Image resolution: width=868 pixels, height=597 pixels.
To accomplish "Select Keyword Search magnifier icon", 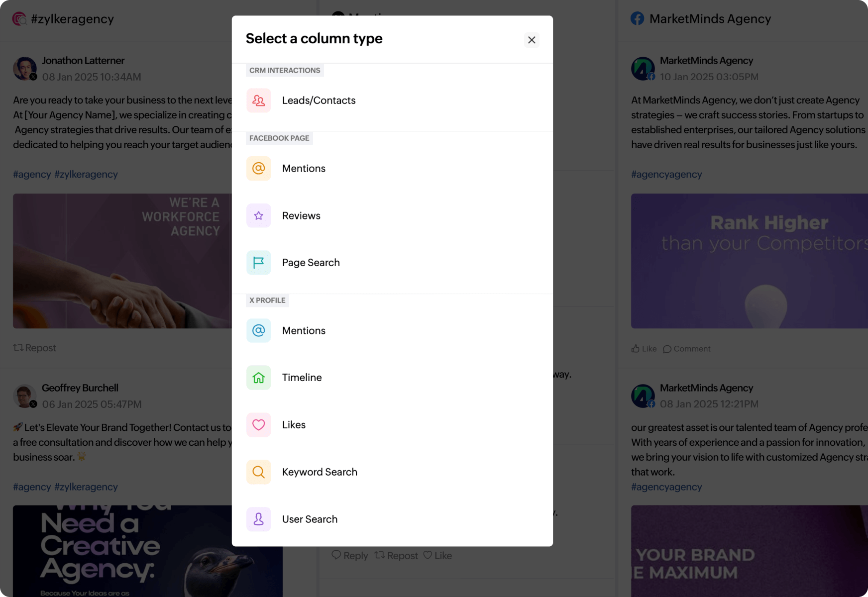I will click(x=258, y=472).
